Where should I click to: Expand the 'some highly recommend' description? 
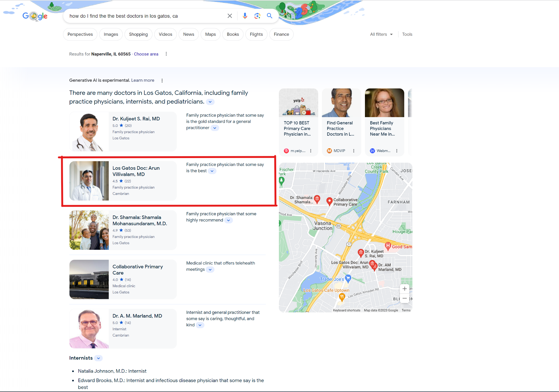(x=228, y=220)
